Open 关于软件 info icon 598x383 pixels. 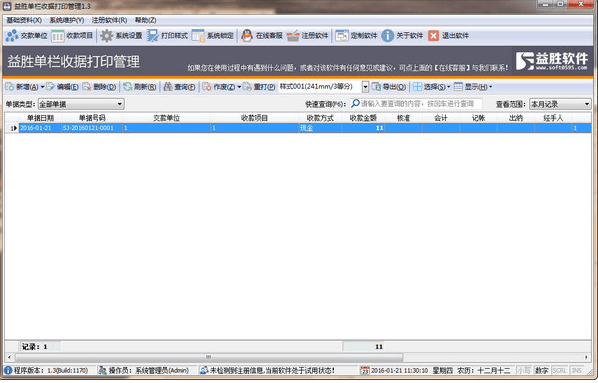pyautogui.click(x=387, y=36)
